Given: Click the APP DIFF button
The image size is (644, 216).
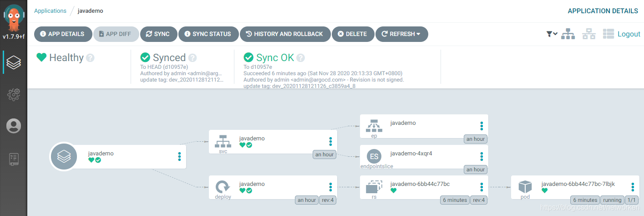Looking at the screenshot, I should tap(116, 34).
